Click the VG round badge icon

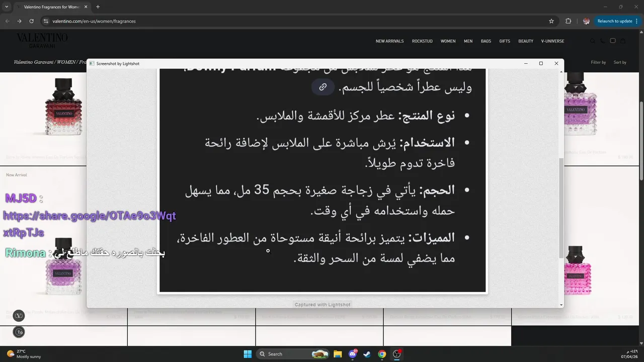[x=19, y=316]
